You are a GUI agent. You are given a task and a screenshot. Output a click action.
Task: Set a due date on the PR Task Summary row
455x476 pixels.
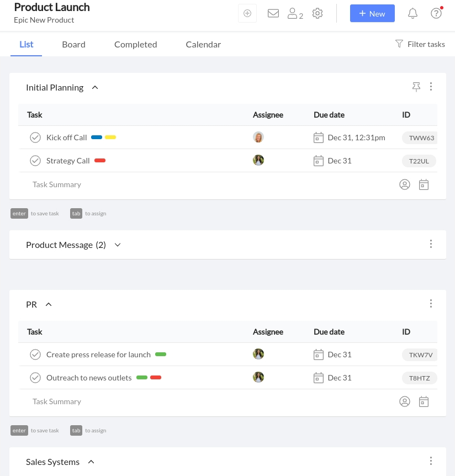click(x=424, y=401)
